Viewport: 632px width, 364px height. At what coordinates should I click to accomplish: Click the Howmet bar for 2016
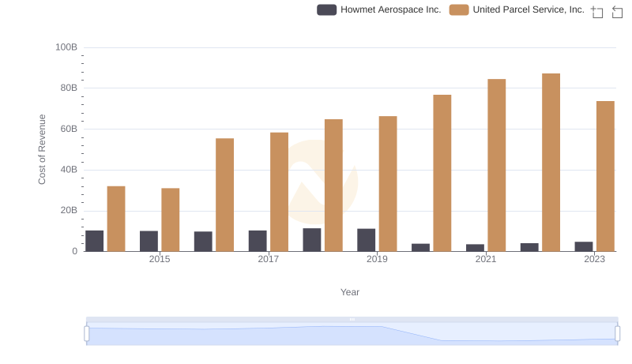point(203,242)
